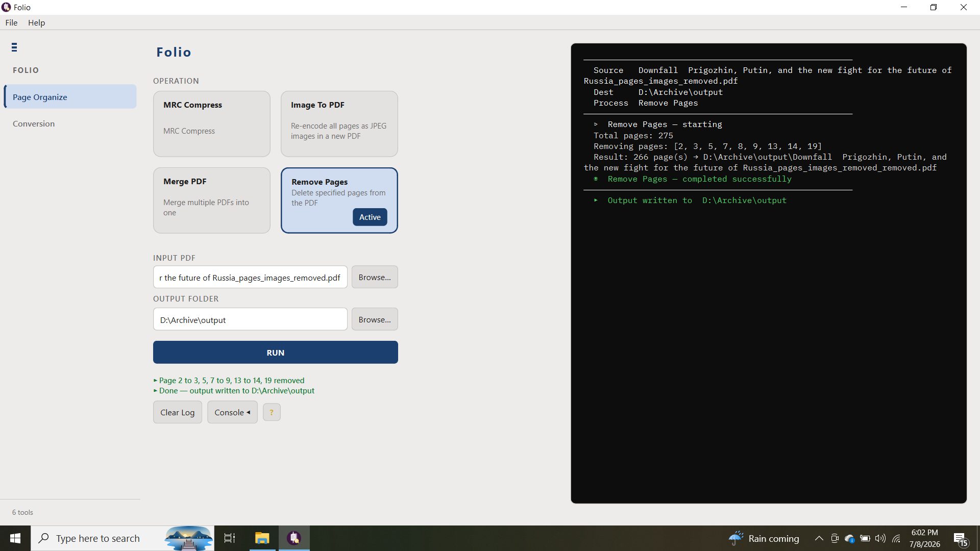Click the search highlights landscape image
This screenshot has width=980, height=551.
(x=188, y=538)
